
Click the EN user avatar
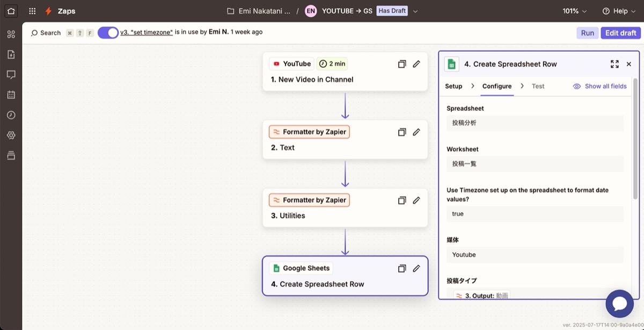coord(311,11)
